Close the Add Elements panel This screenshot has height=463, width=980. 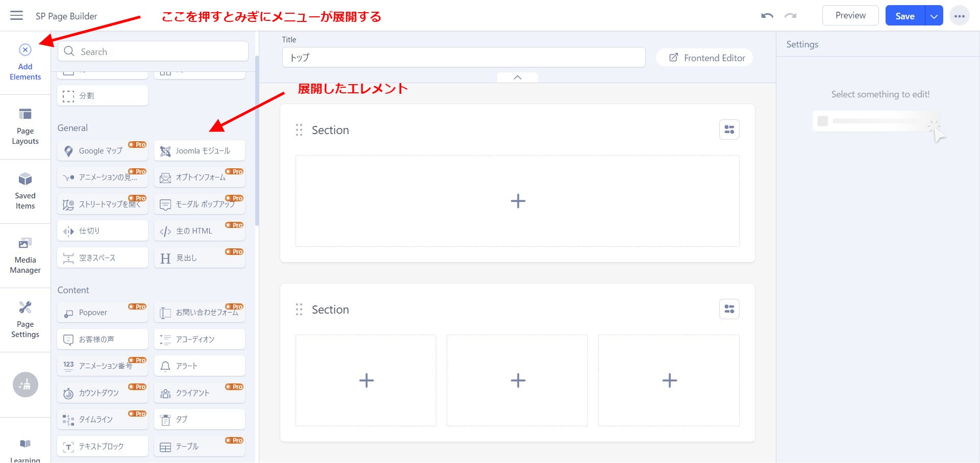(25, 50)
